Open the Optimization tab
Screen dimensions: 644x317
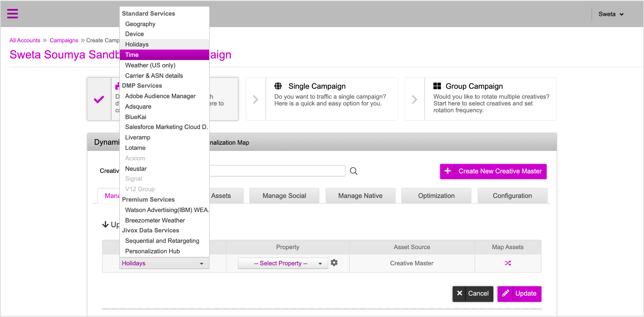click(x=436, y=196)
